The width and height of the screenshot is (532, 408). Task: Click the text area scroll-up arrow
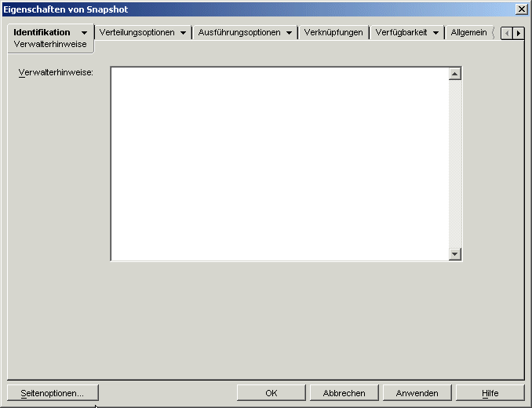tap(455, 74)
